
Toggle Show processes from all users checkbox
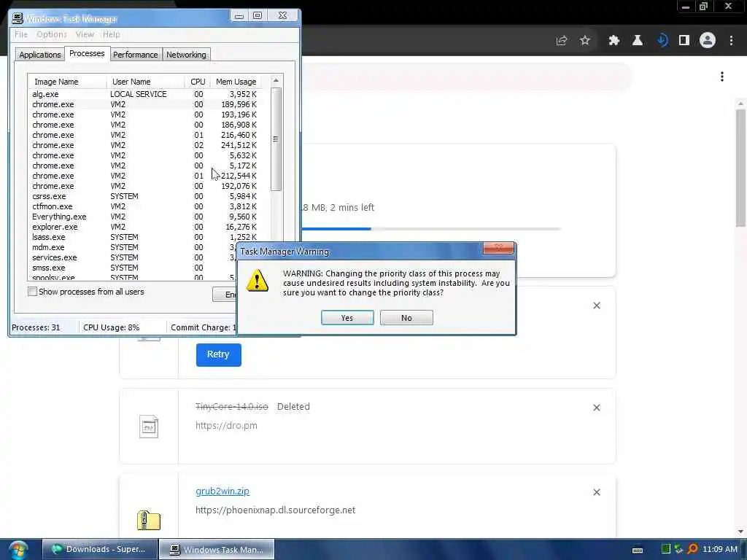click(x=32, y=292)
